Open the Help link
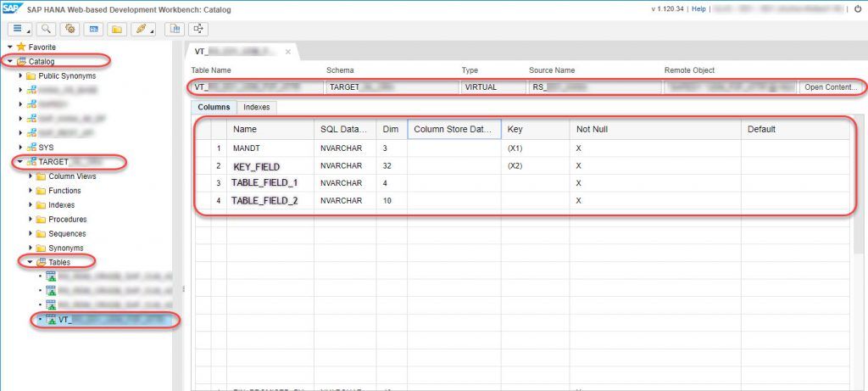This screenshot has height=391, width=868. [698, 9]
